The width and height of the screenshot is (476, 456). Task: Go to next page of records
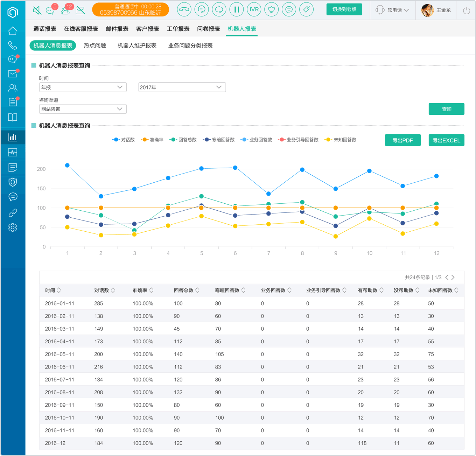[x=453, y=277]
